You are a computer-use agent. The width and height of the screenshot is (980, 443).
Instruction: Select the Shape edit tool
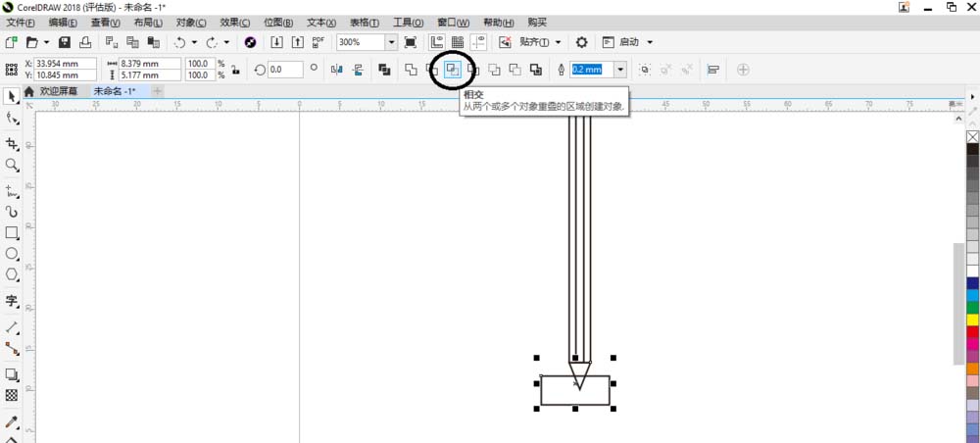pyautogui.click(x=12, y=118)
